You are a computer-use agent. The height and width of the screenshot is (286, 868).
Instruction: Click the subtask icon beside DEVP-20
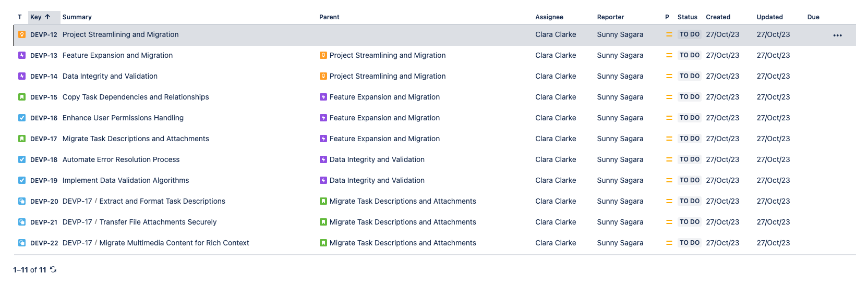click(x=22, y=201)
